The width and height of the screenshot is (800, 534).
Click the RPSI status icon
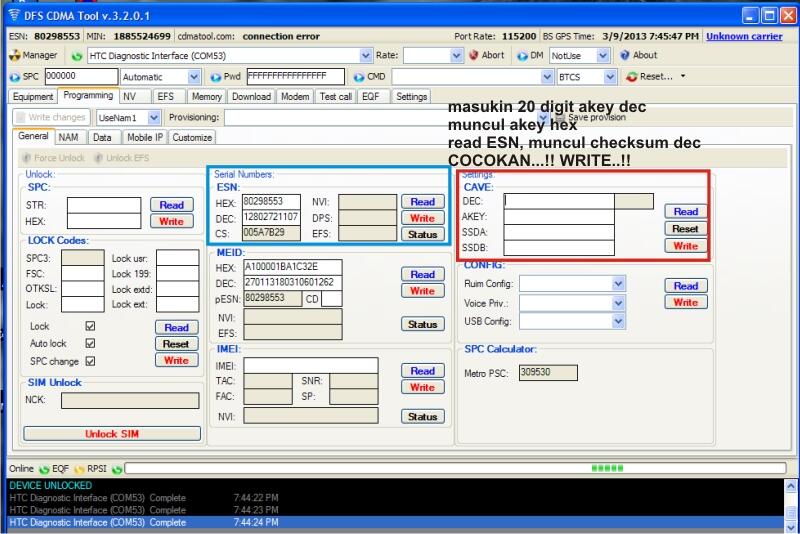[x=117, y=469]
